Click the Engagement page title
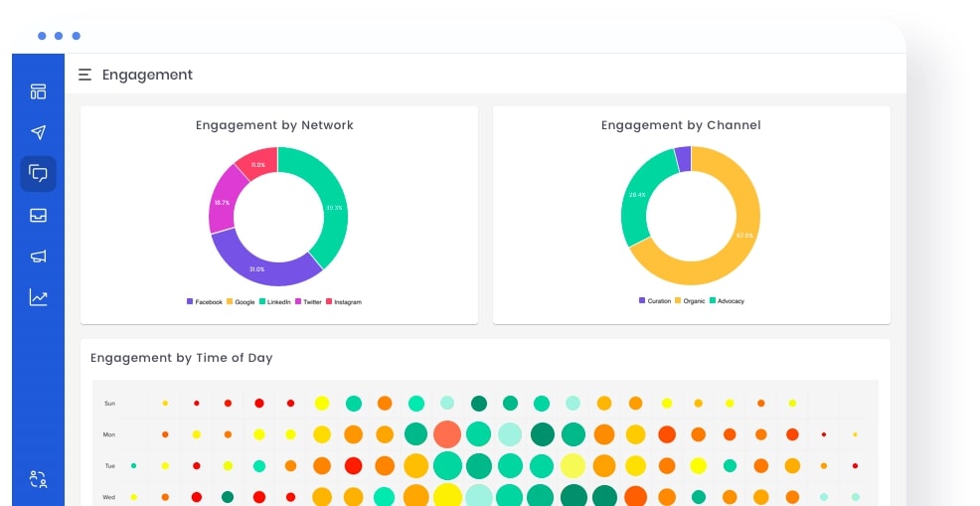 click(x=147, y=76)
